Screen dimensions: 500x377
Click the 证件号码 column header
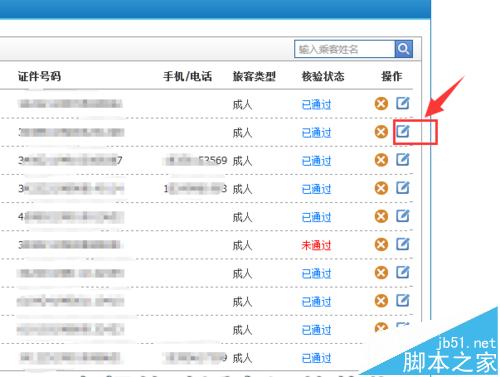39,76
